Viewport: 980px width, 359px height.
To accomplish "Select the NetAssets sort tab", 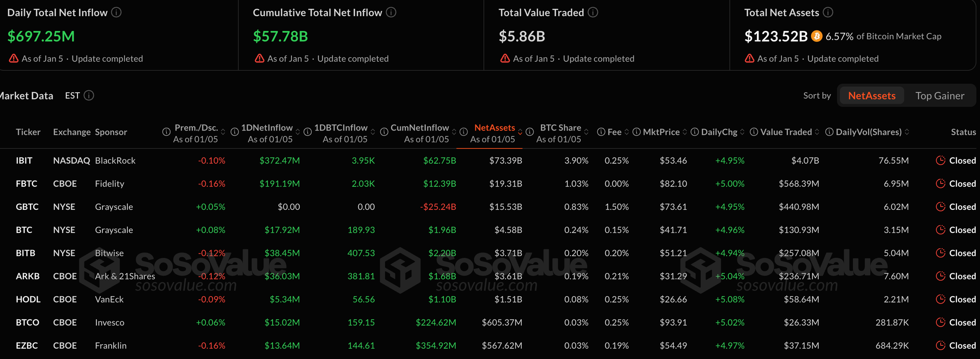I will tap(871, 96).
